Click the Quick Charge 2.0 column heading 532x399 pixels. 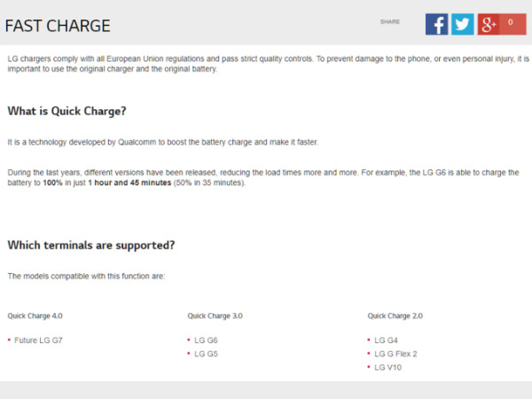[395, 316]
